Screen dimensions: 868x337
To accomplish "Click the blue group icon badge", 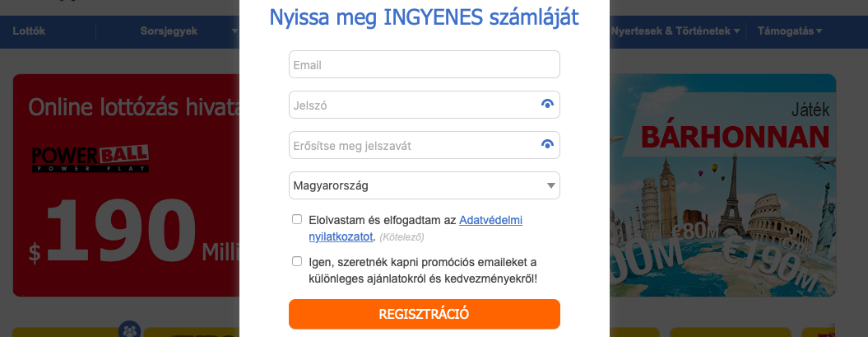I will point(128,330).
